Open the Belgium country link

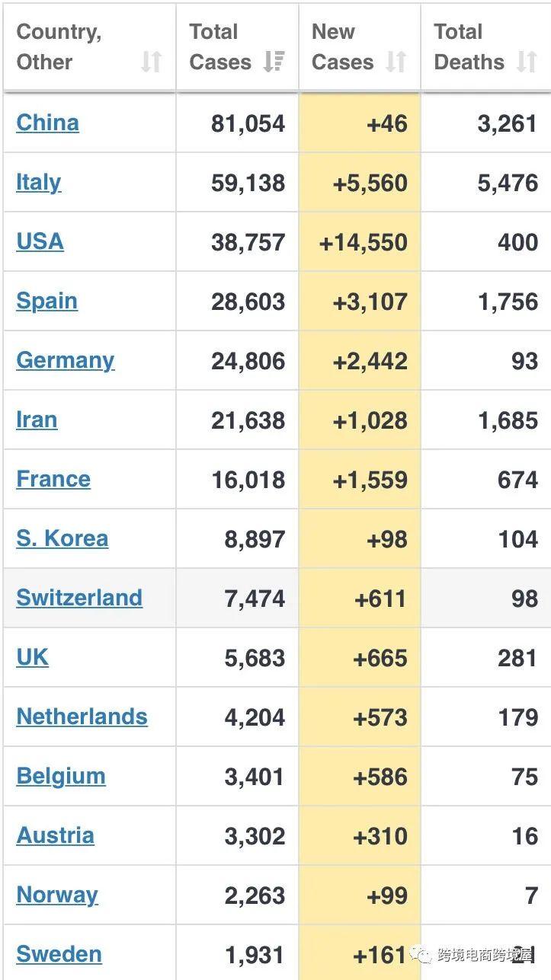coord(61,776)
